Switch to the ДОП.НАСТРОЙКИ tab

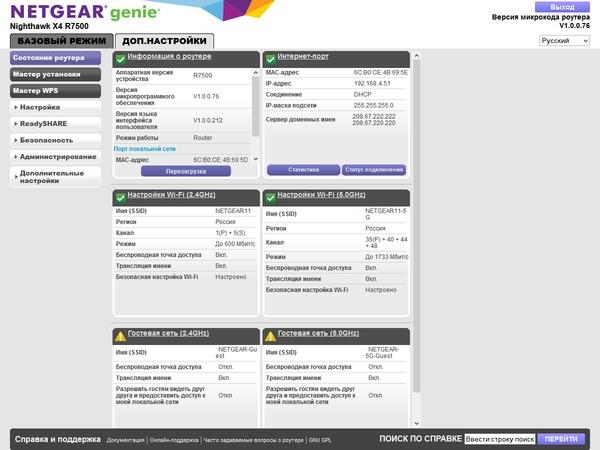[x=165, y=41]
